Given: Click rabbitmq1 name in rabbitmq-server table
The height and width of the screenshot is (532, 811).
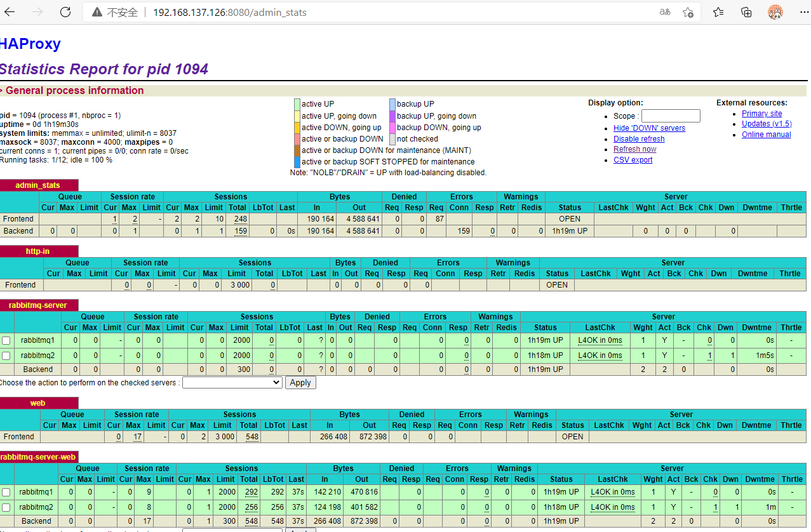Looking at the screenshot, I should [x=37, y=340].
